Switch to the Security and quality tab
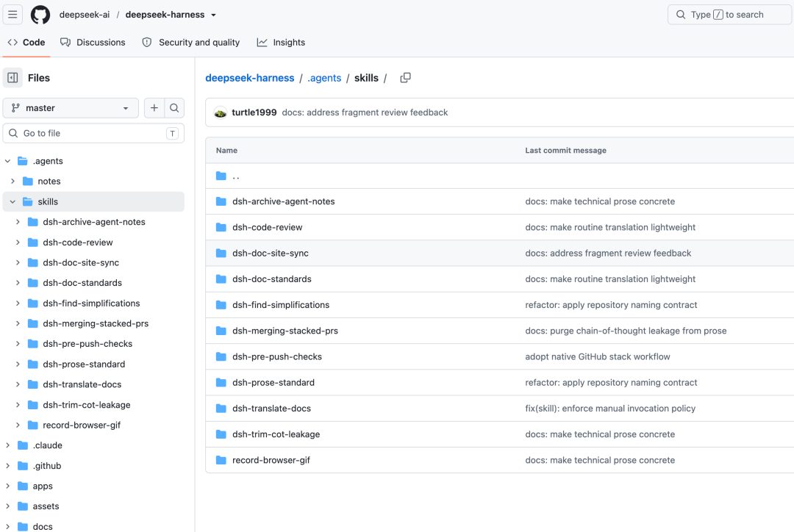 [x=191, y=43]
